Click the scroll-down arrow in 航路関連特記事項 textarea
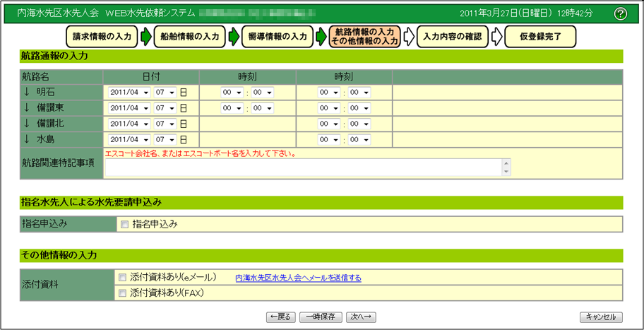644x330 pixels. point(506,171)
